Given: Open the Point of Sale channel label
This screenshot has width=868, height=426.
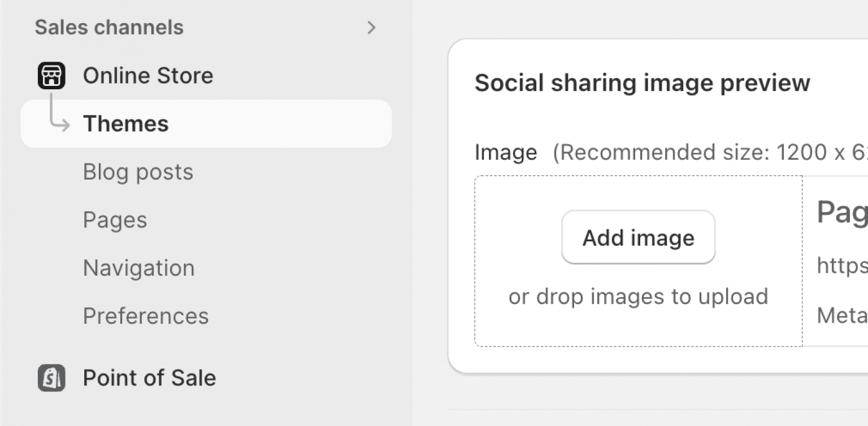Looking at the screenshot, I should tap(149, 378).
